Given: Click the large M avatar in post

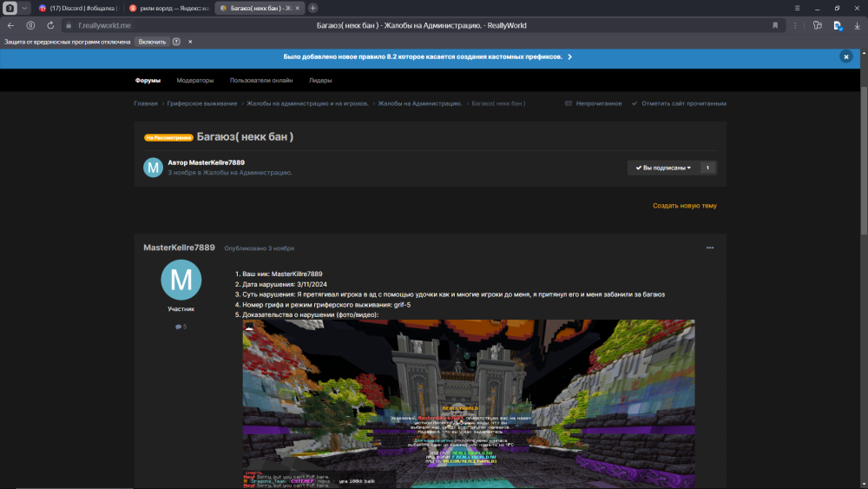Looking at the screenshot, I should pyautogui.click(x=181, y=280).
